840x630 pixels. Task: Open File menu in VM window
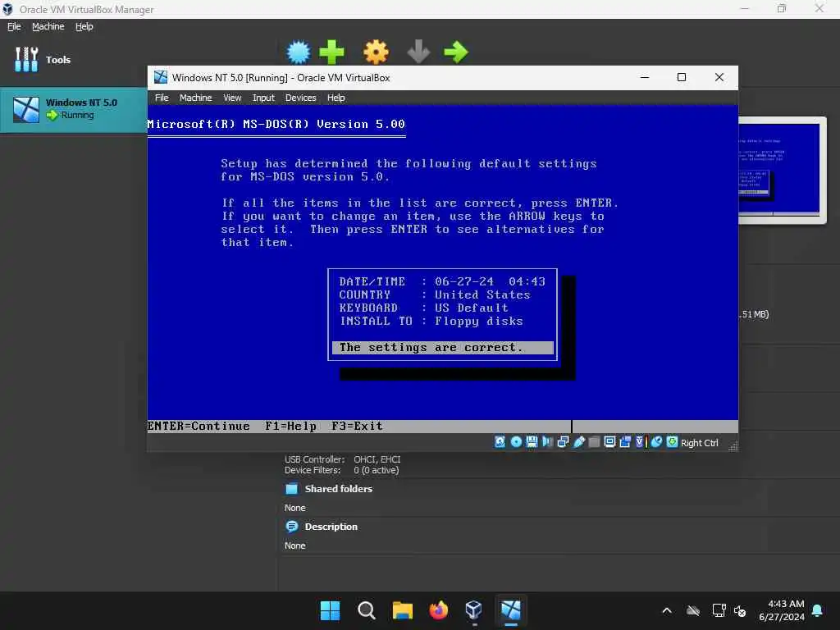(162, 98)
